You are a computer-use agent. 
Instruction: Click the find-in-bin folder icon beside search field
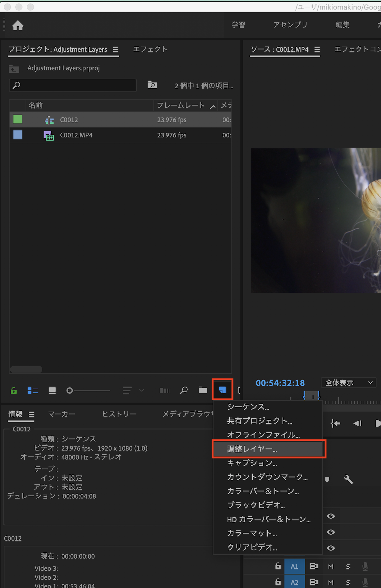tap(153, 85)
